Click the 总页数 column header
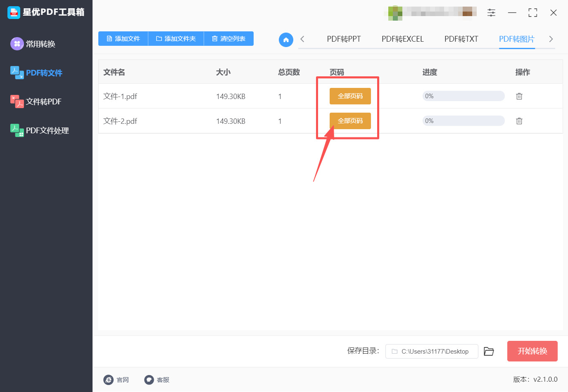This screenshot has height=392, width=568. (x=289, y=72)
